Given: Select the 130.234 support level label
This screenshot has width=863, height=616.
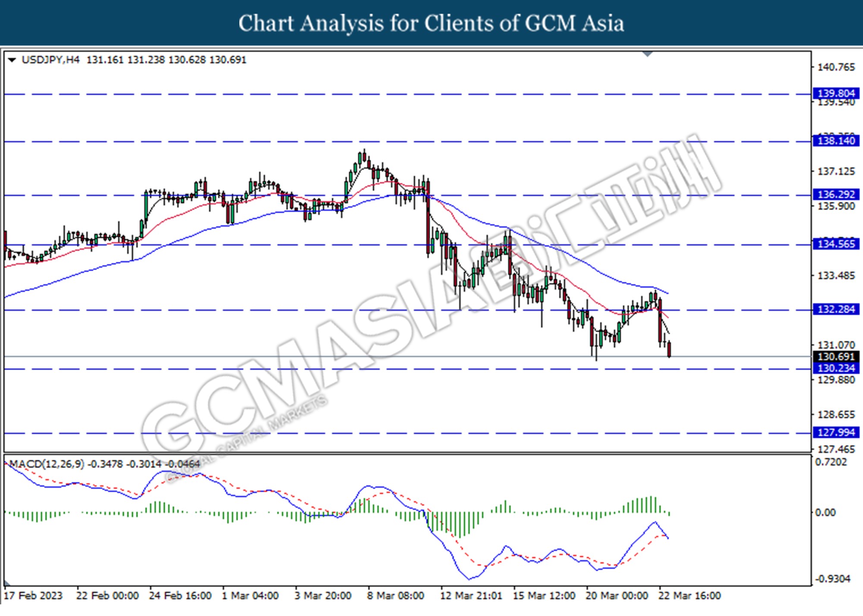Looking at the screenshot, I should [x=836, y=368].
